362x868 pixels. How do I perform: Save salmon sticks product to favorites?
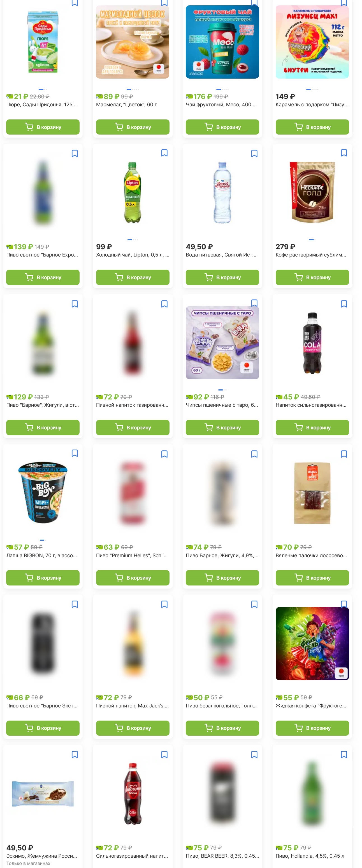[x=344, y=454]
